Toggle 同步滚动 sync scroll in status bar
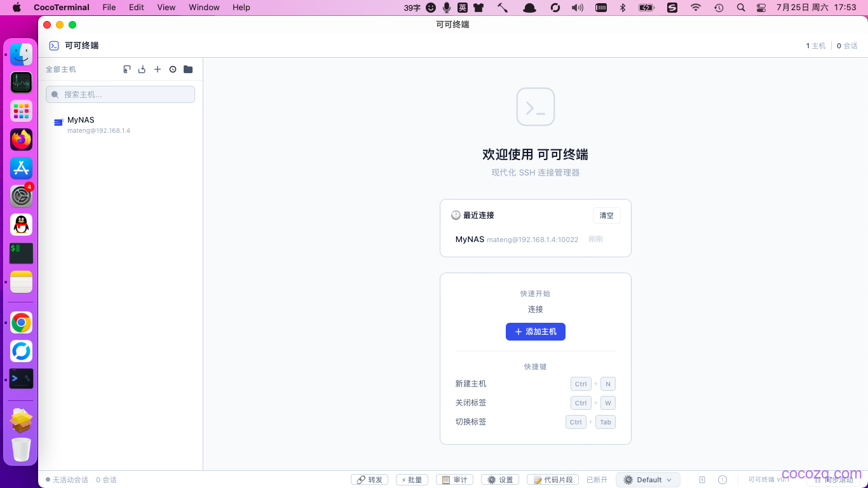Image resolution: width=868 pixels, height=488 pixels. 834,480
